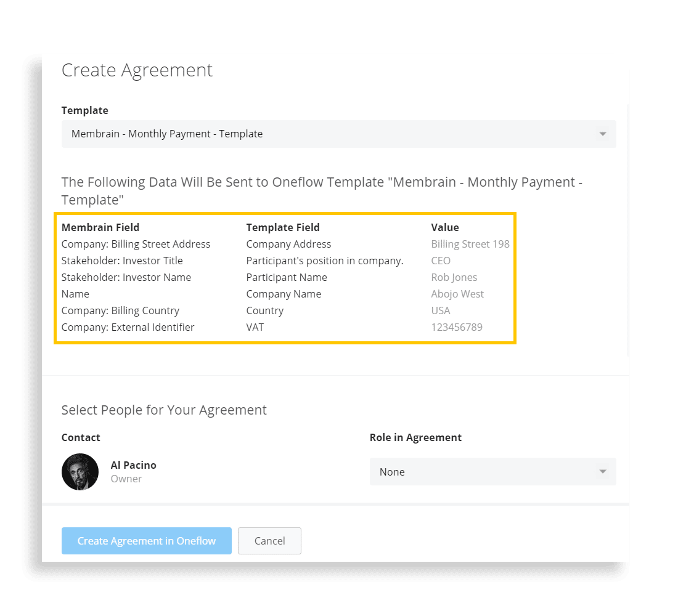
Task: Click 'Participant Name' template field
Action: coord(287,278)
